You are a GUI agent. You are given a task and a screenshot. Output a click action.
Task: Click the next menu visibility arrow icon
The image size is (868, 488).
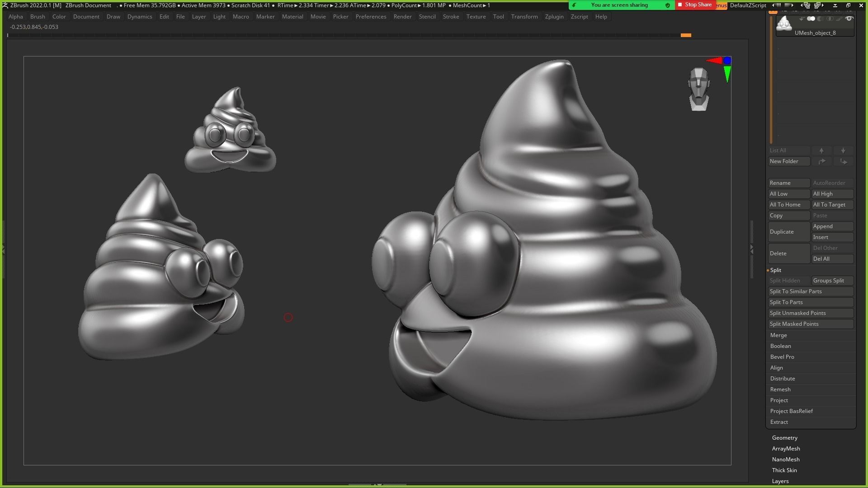pos(788,5)
